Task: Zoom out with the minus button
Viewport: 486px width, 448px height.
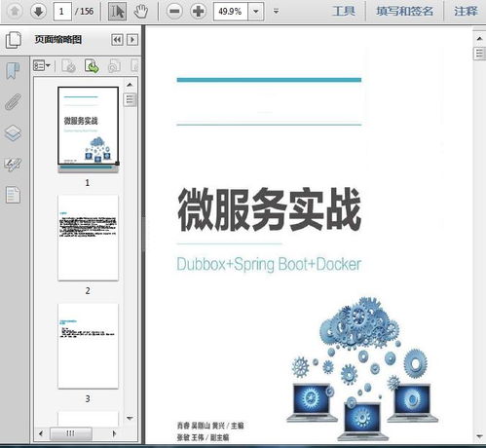Action: [174, 12]
